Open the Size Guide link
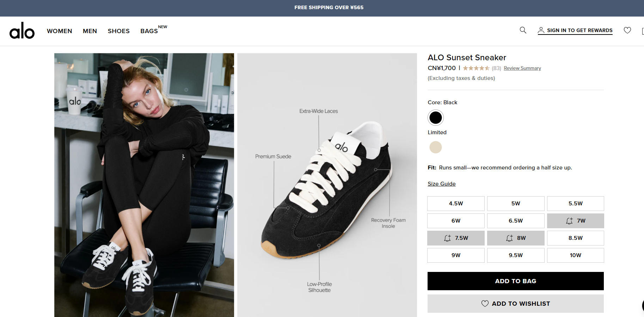644x317 pixels. pos(442,184)
